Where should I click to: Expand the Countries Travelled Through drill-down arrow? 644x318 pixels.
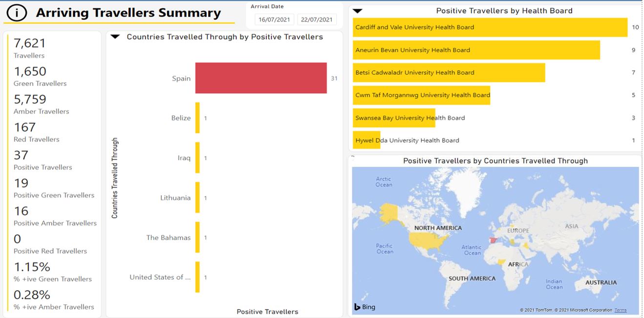pos(115,37)
